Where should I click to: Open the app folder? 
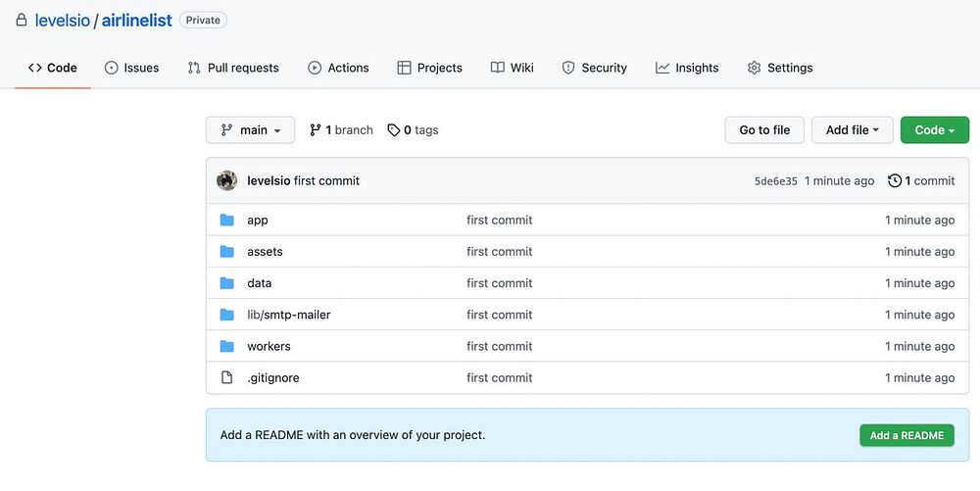click(258, 221)
